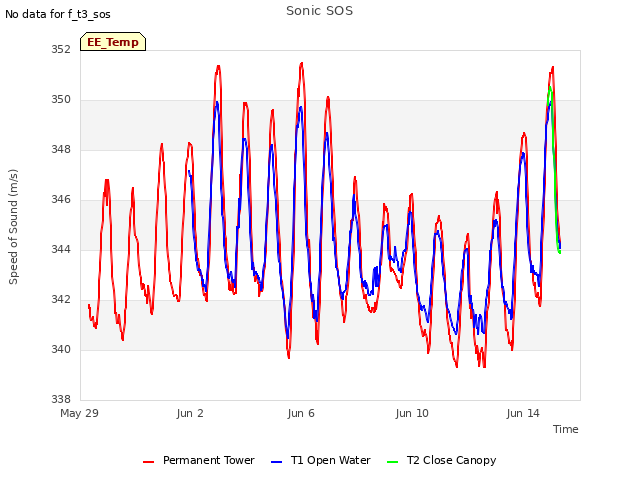Click the 338 y-axis tick label
Screen dimensions: 640x480
pyautogui.click(x=61, y=399)
